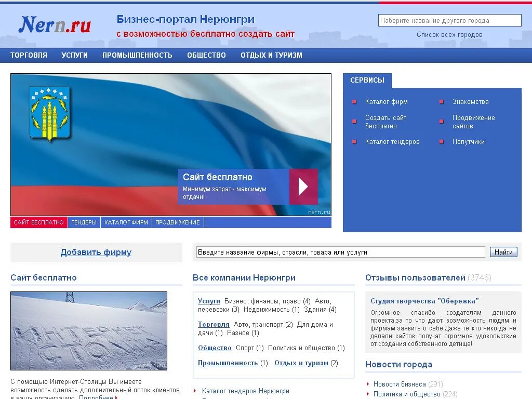Screen dimensions: 532x399
Task: Click the red bullet beside Каталог фирм
Action: [354, 102]
